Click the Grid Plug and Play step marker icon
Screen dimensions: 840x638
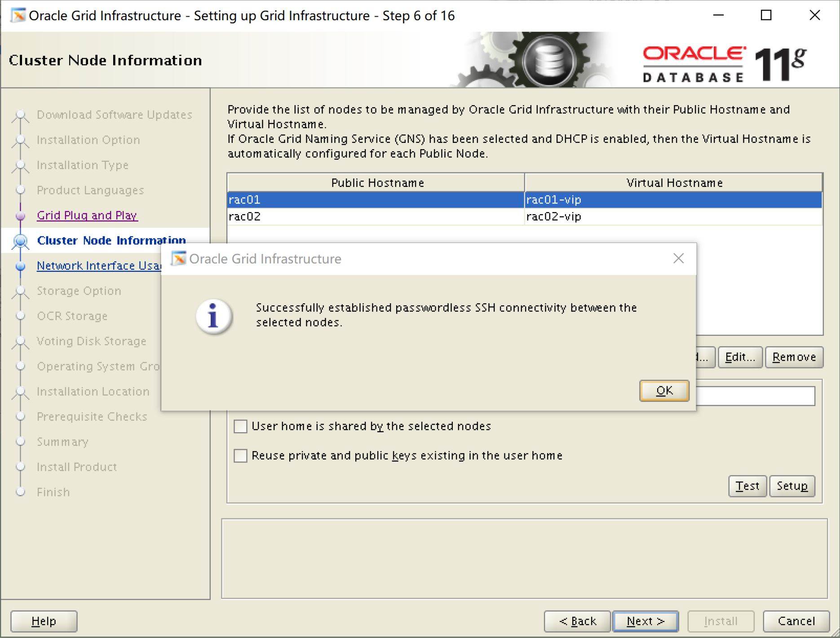(20, 216)
